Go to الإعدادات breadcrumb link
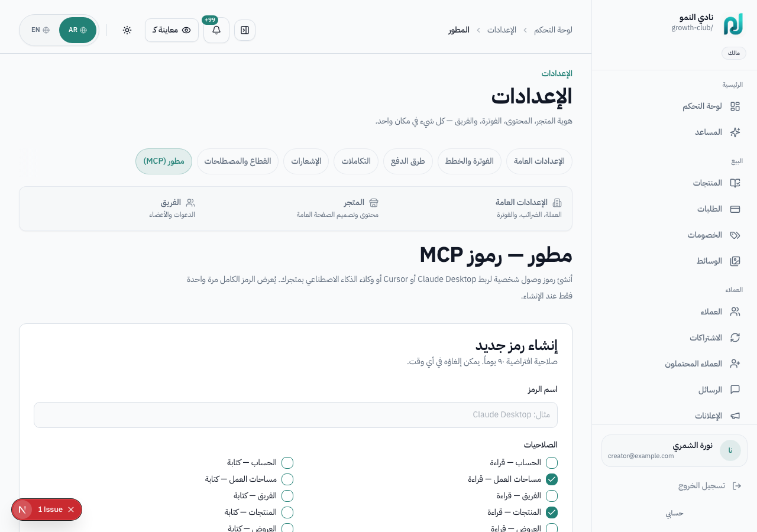Viewport: 757px width, 532px height. (x=502, y=30)
